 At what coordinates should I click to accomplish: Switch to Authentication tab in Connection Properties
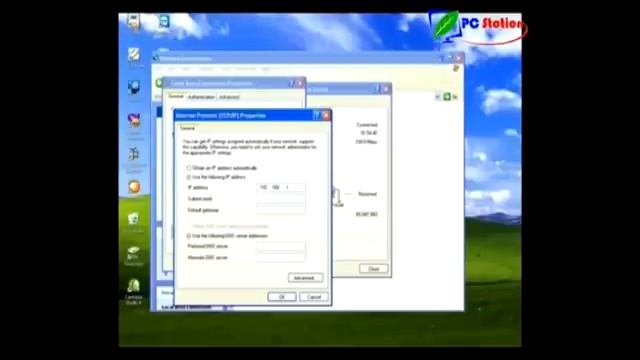click(x=201, y=97)
